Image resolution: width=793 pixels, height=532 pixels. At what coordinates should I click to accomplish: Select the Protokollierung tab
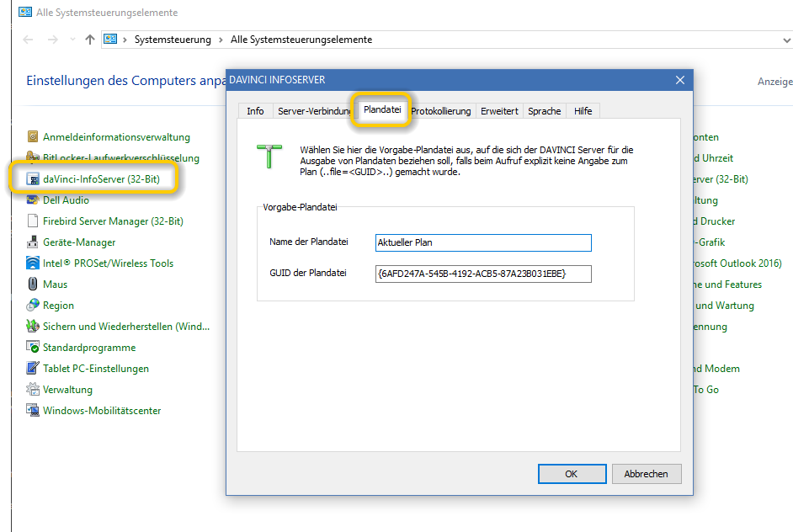click(x=440, y=111)
